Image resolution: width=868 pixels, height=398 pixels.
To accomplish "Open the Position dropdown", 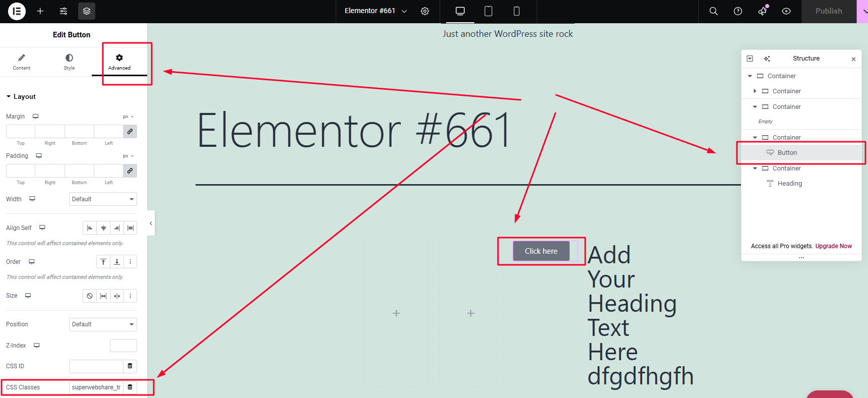I will point(103,324).
